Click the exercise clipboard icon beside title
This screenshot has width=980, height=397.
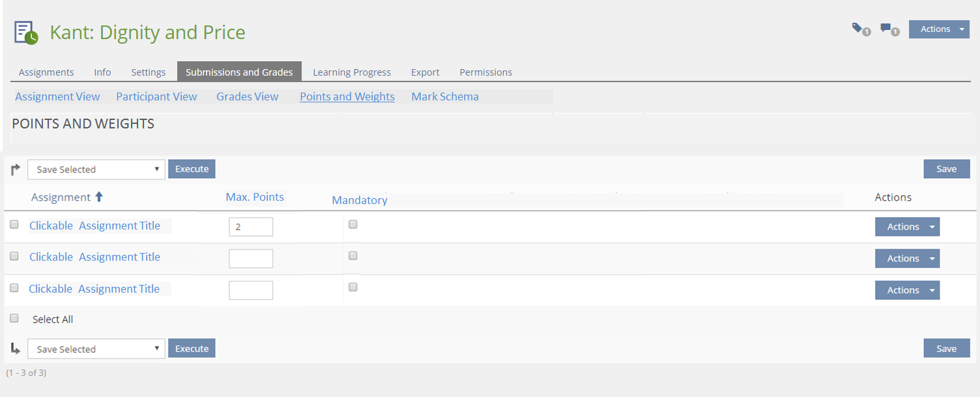(x=26, y=33)
